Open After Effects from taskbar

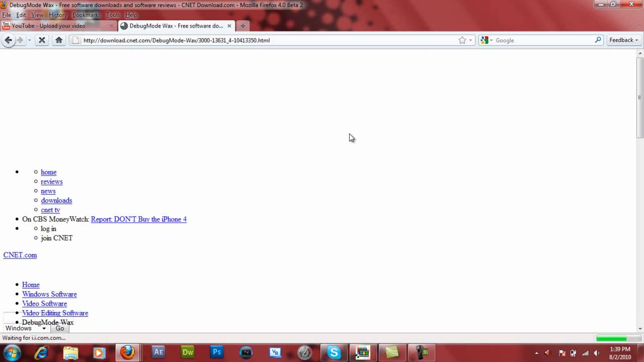(158, 352)
